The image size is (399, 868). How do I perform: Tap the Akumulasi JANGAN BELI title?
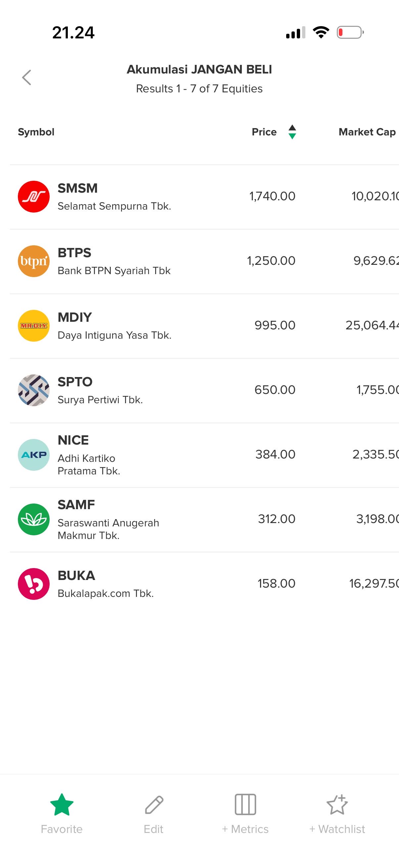coord(199,70)
